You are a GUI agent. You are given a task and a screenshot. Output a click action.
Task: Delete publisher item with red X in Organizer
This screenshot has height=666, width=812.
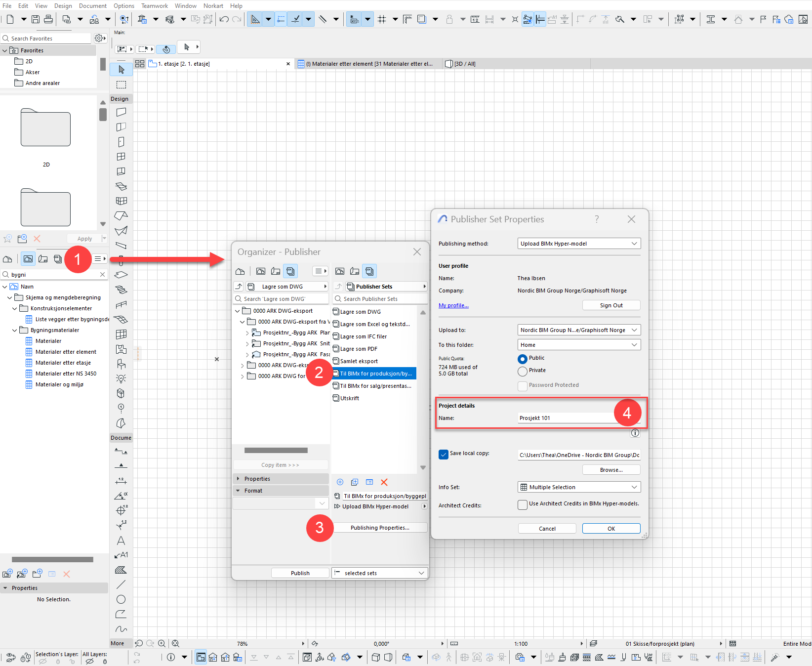[384, 482]
